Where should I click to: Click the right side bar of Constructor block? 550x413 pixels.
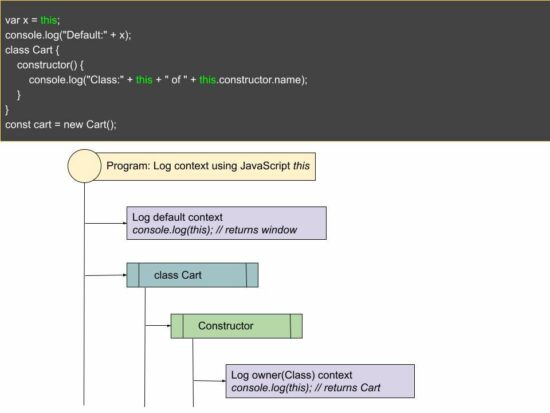[296, 326]
